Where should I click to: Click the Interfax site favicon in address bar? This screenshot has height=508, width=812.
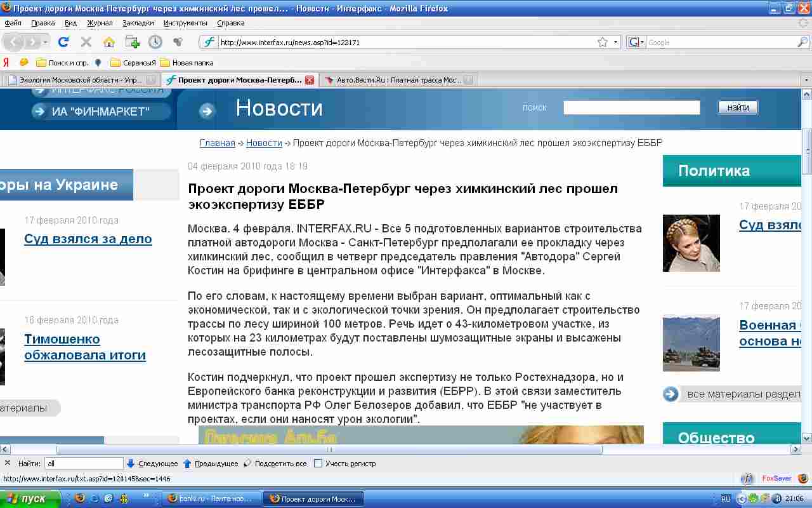point(209,43)
